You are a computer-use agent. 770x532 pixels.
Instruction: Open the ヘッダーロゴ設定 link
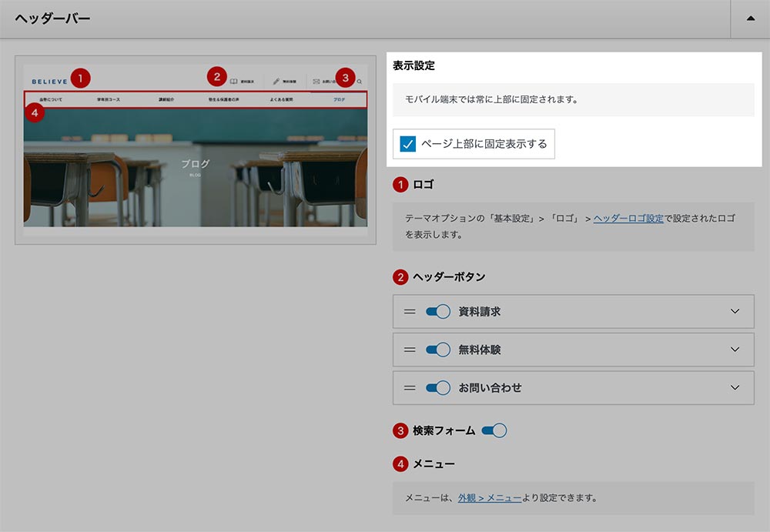pyautogui.click(x=628, y=219)
